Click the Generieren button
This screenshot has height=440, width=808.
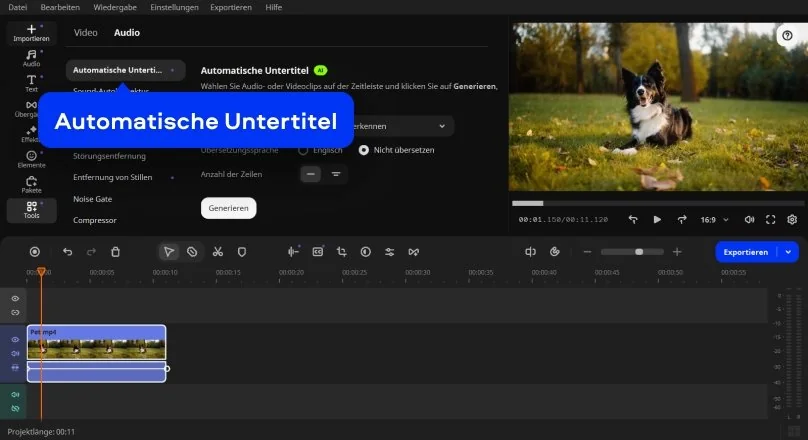pyautogui.click(x=228, y=208)
